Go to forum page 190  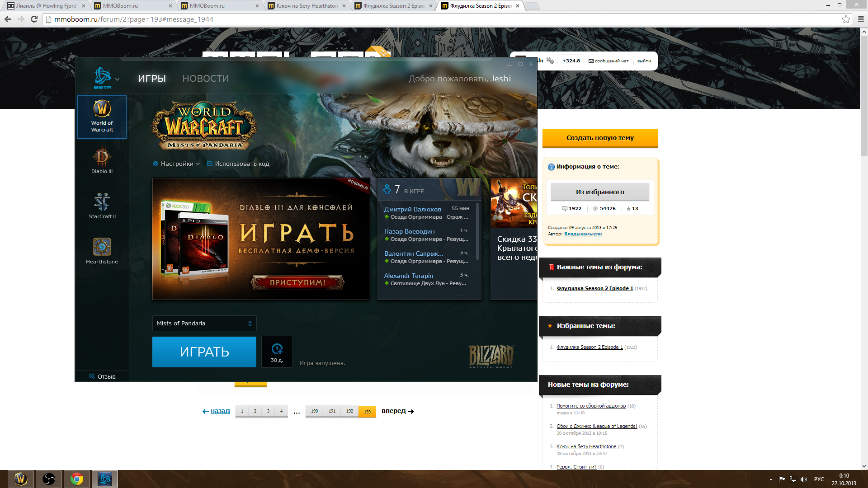tap(314, 411)
